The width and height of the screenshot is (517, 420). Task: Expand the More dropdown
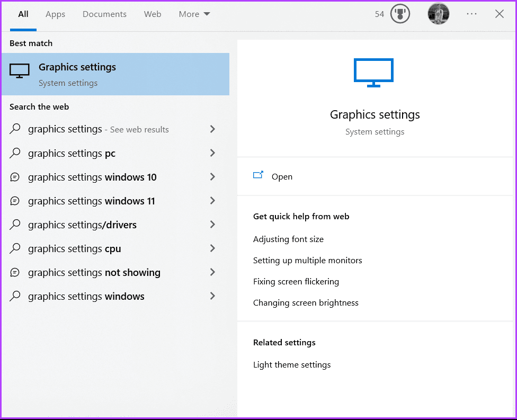[x=194, y=14]
